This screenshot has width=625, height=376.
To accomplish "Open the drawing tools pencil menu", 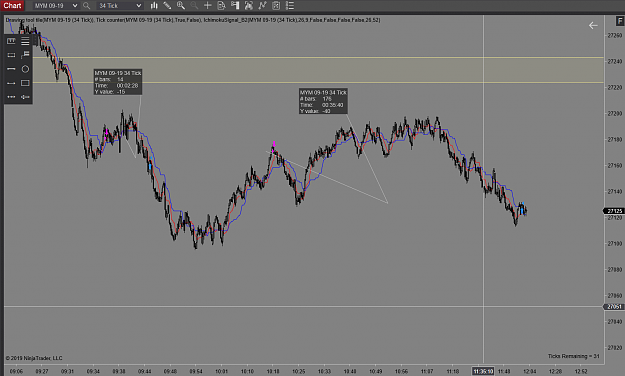I will point(167,6).
